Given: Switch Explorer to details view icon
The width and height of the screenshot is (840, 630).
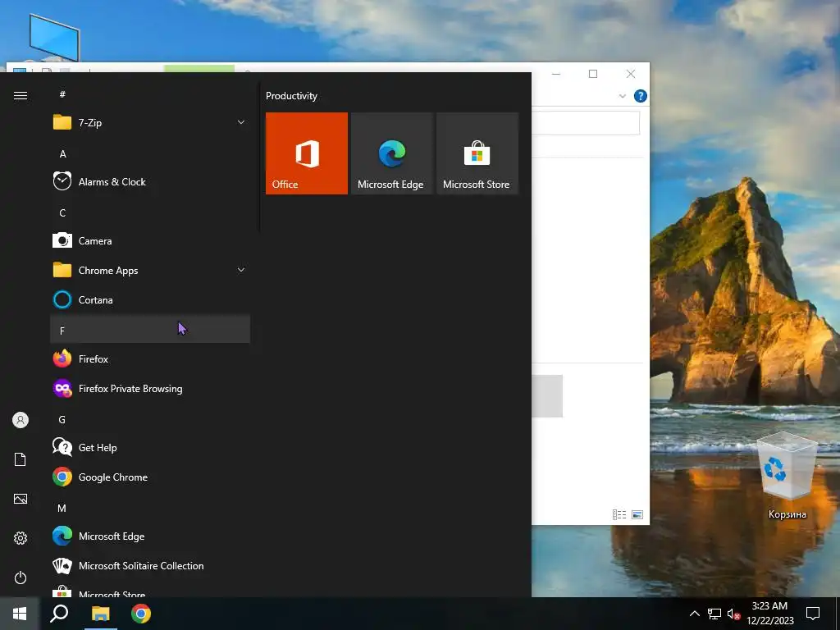Looking at the screenshot, I should pyautogui.click(x=619, y=515).
